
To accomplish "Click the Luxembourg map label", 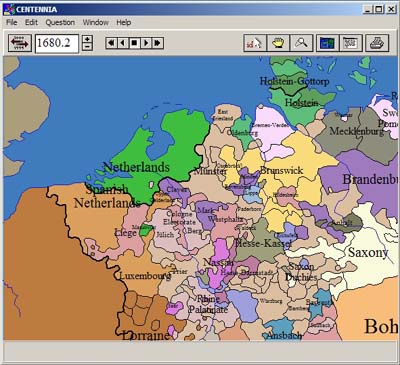I will pyautogui.click(x=145, y=276).
